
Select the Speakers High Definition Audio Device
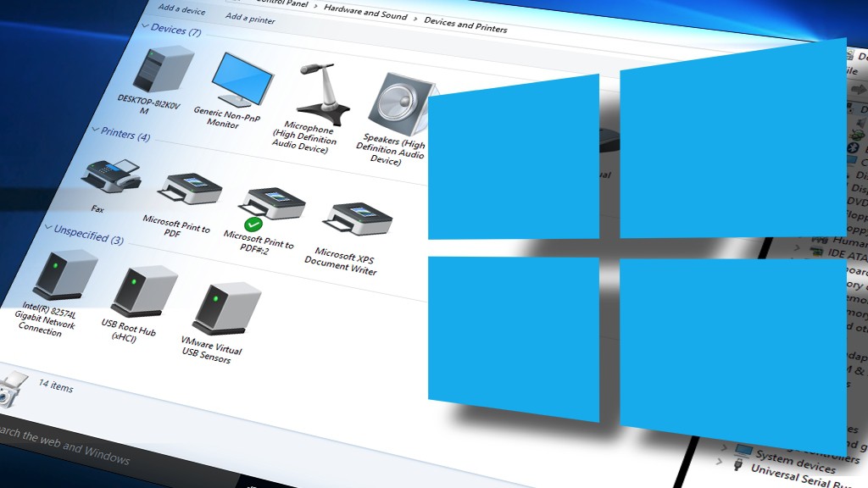tap(402, 104)
